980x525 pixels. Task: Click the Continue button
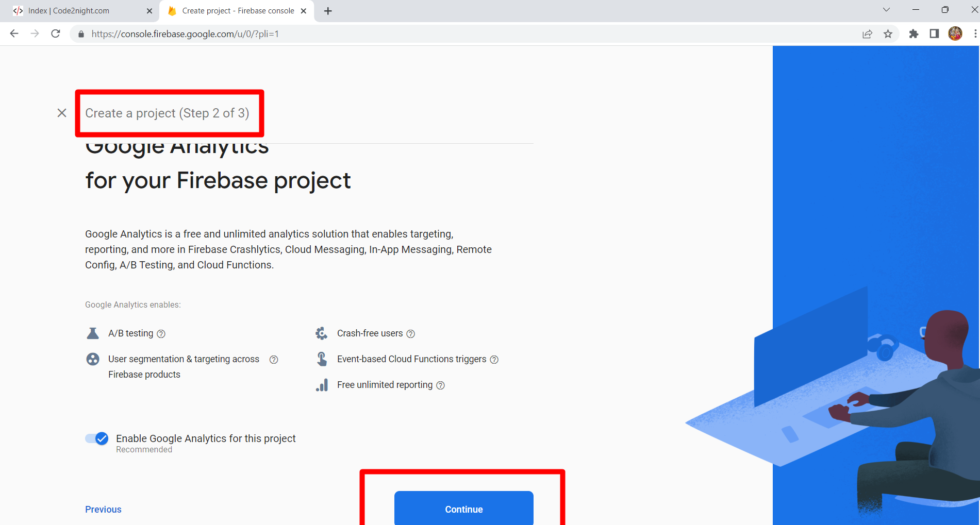click(x=464, y=509)
